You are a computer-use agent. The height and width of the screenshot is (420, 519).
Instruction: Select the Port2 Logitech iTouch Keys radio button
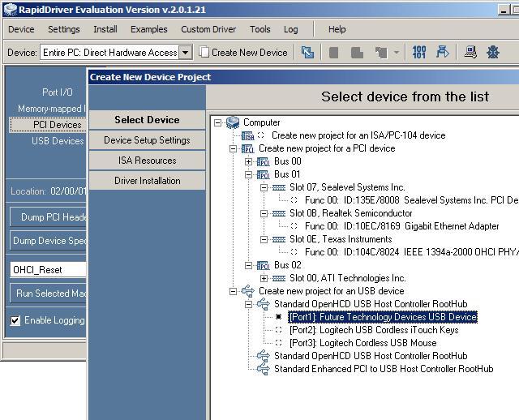pos(279,330)
